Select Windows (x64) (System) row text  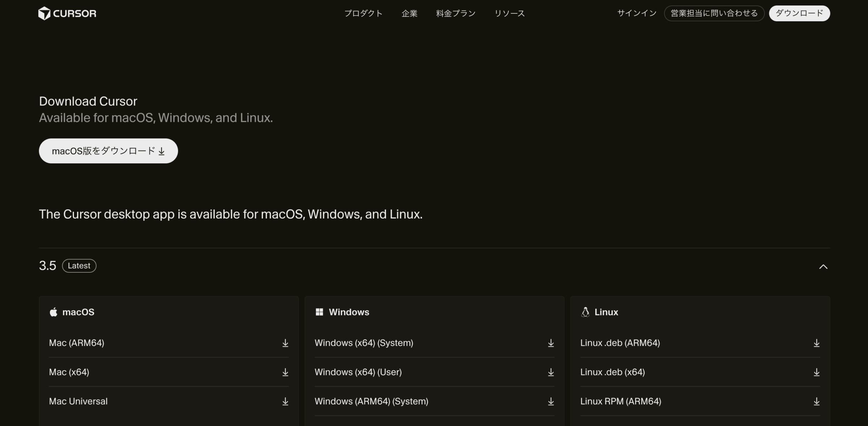(364, 343)
